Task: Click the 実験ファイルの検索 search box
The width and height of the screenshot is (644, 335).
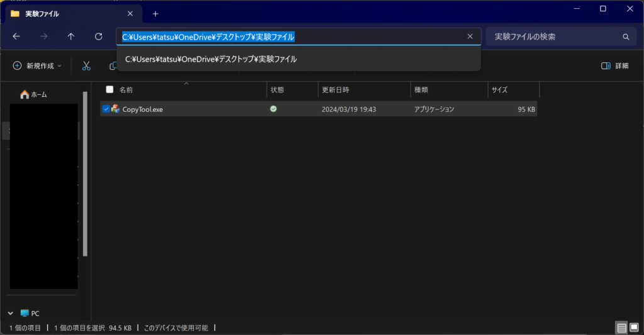Action: (x=553, y=36)
